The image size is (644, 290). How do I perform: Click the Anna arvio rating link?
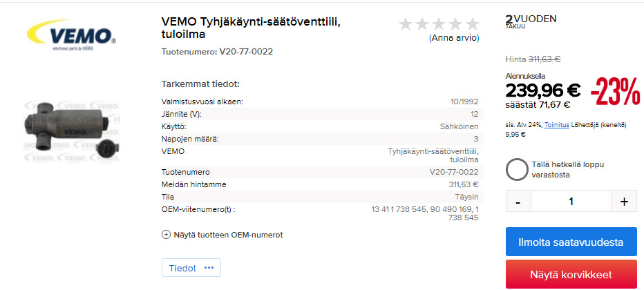(x=454, y=38)
